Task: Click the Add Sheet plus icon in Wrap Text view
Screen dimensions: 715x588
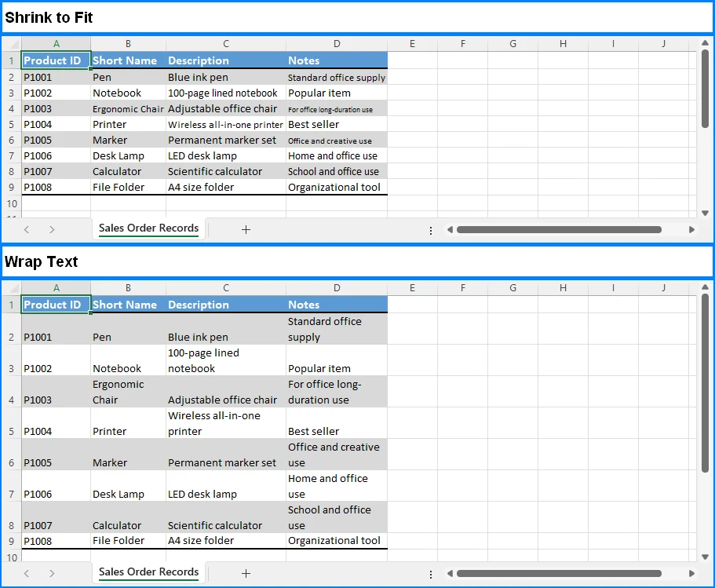Action: [246, 573]
